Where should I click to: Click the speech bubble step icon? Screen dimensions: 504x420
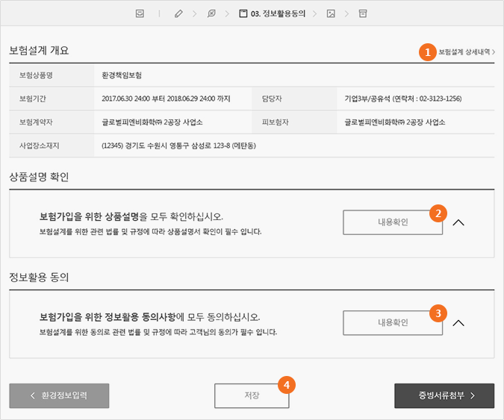(211, 13)
